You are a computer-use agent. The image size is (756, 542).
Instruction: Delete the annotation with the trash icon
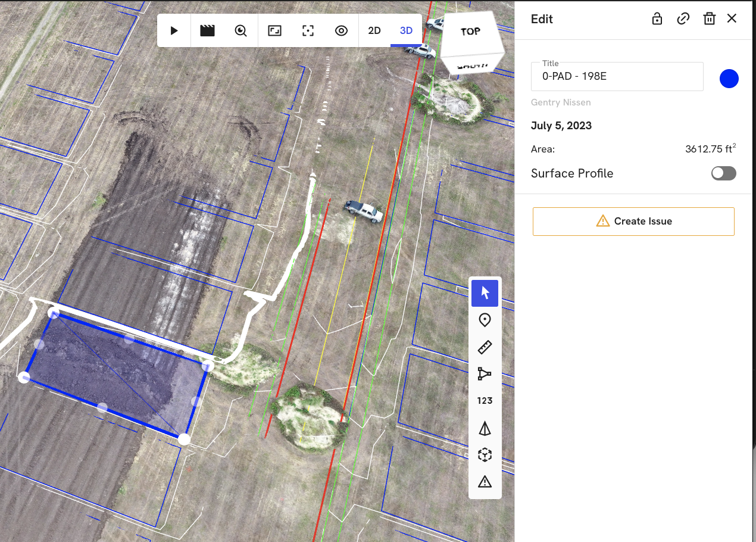[x=709, y=18]
